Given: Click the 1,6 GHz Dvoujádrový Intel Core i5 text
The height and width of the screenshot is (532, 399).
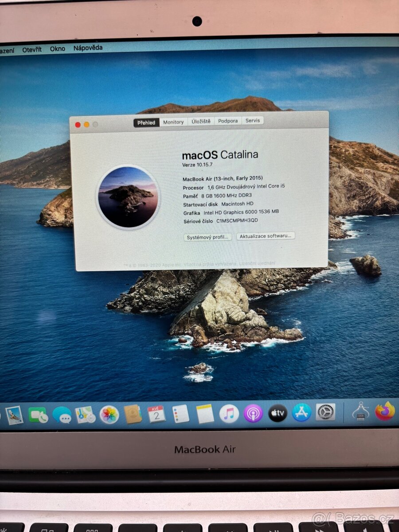Looking at the screenshot, I should pos(246,187).
